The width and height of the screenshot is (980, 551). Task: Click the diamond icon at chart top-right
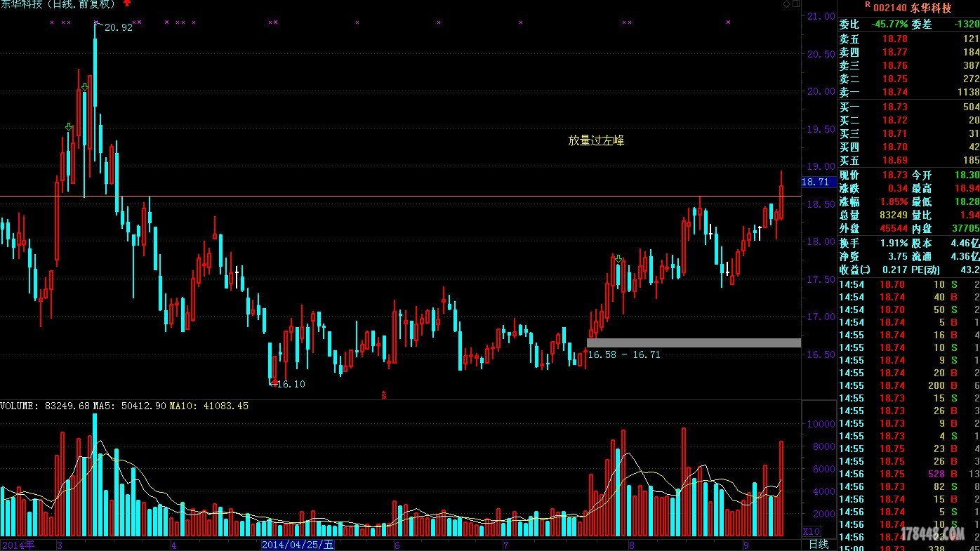[x=786, y=4]
